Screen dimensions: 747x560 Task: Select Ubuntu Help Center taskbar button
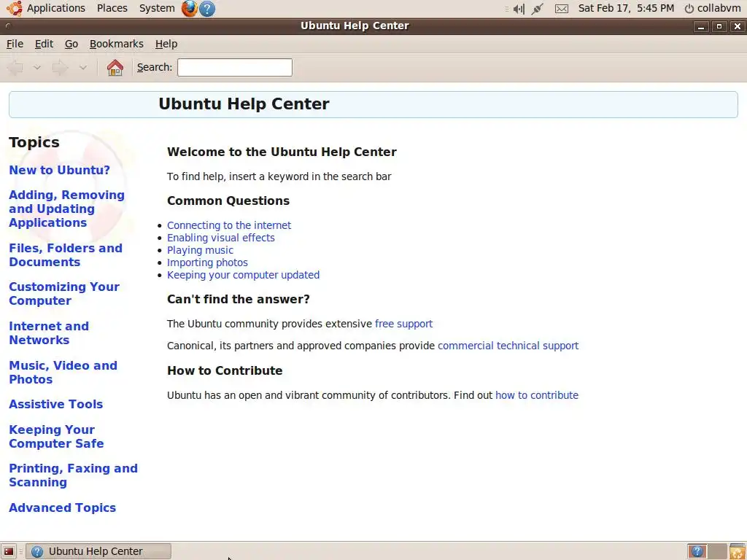tap(98, 551)
